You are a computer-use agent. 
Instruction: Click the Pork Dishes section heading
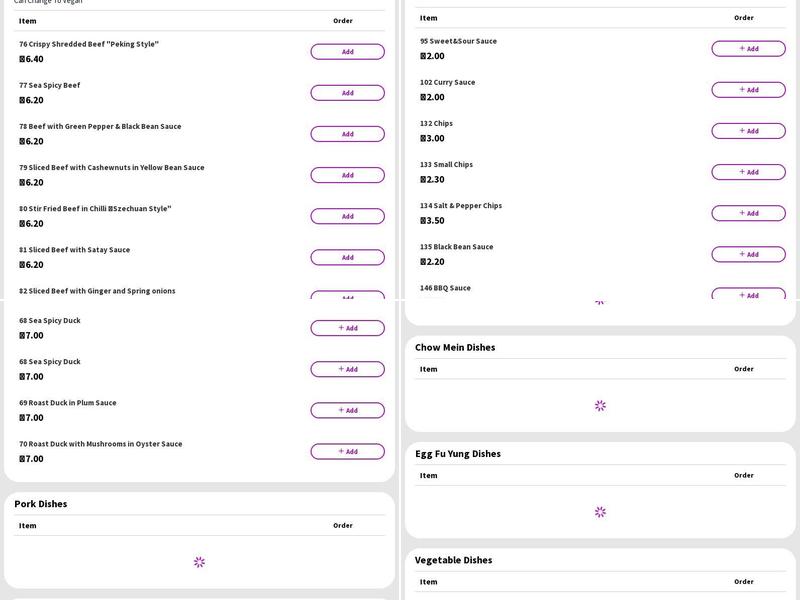click(41, 504)
